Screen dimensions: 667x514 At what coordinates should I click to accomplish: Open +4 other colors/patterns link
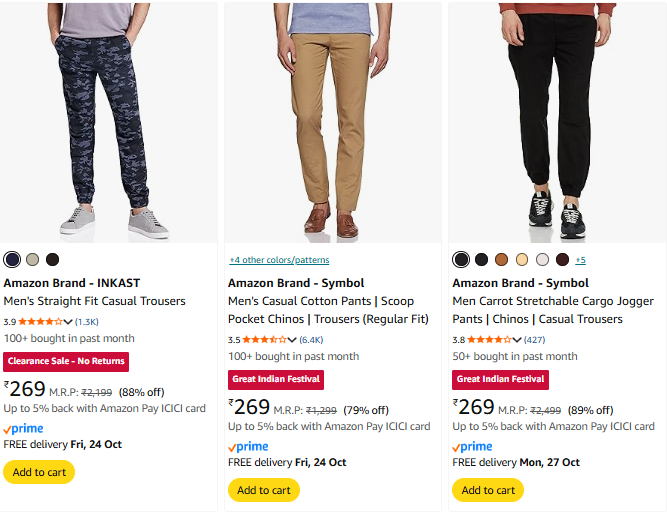click(279, 260)
